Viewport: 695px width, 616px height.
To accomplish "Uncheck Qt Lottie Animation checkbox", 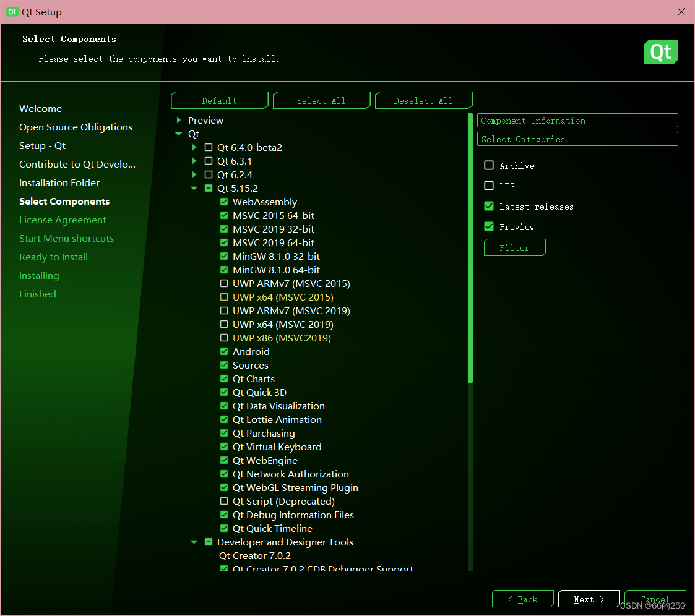I will pos(224,419).
